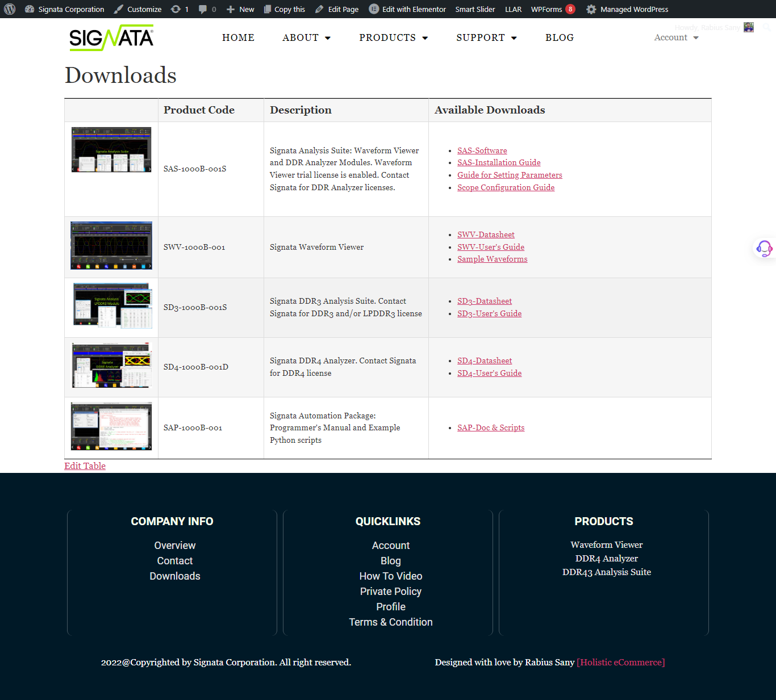Open the support headset chat icon
This screenshot has width=776, height=700.
764,248
